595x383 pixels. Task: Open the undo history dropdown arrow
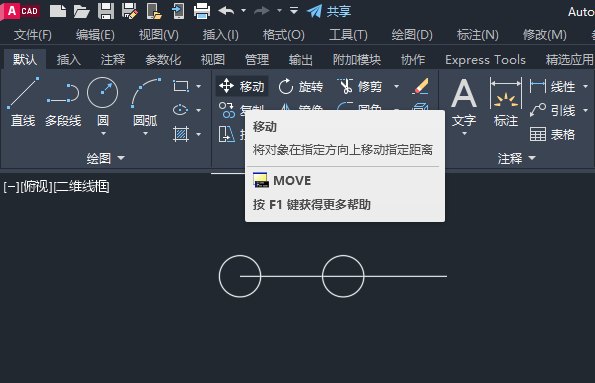(x=244, y=11)
